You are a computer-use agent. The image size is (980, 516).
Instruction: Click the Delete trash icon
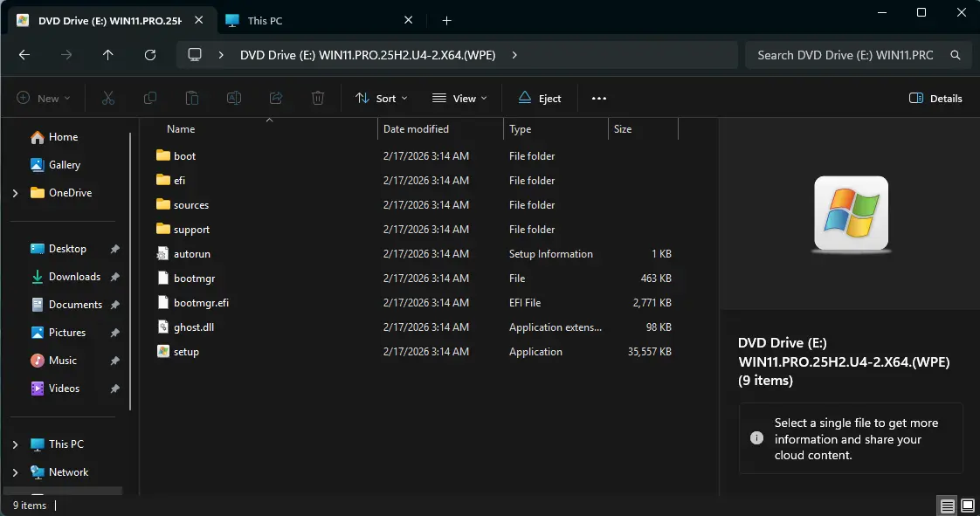(x=318, y=98)
